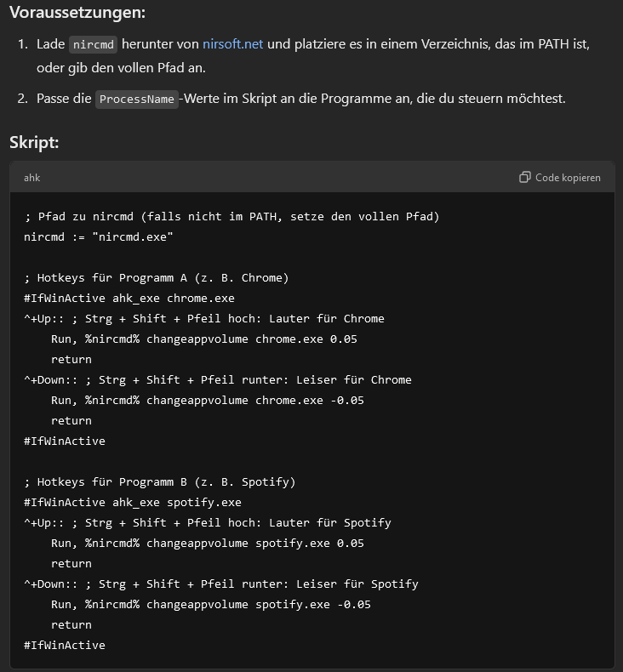
Task: Click the comment line "; Pfad zu nircmd"
Action: [x=231, y=216]
